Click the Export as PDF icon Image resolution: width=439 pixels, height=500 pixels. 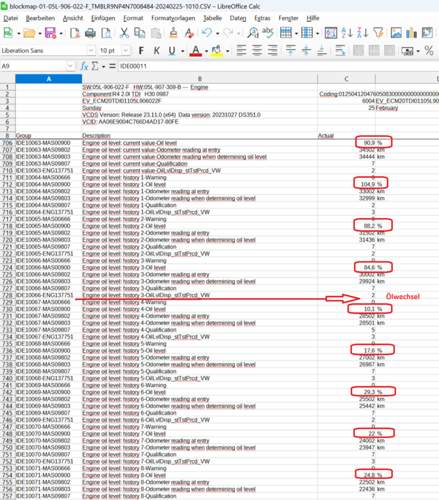click(x=75, y=33)
